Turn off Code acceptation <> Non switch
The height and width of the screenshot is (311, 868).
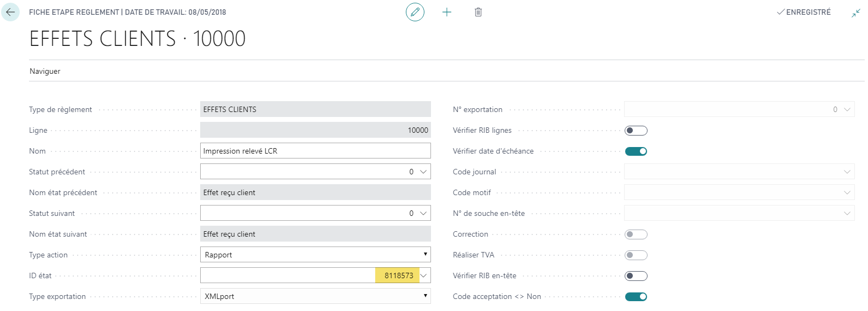click(636, 297)
